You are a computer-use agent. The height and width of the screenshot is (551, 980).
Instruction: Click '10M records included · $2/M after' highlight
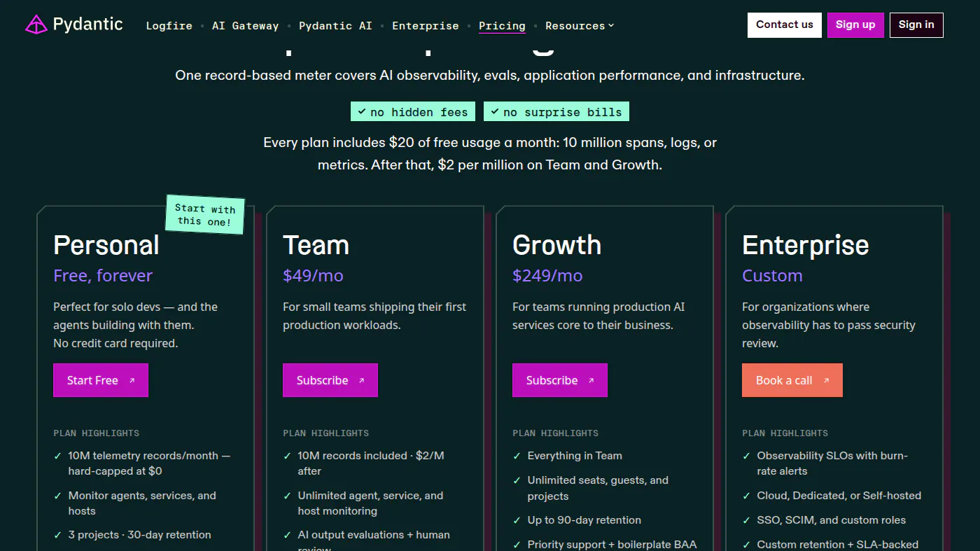[x=371, y=463]
